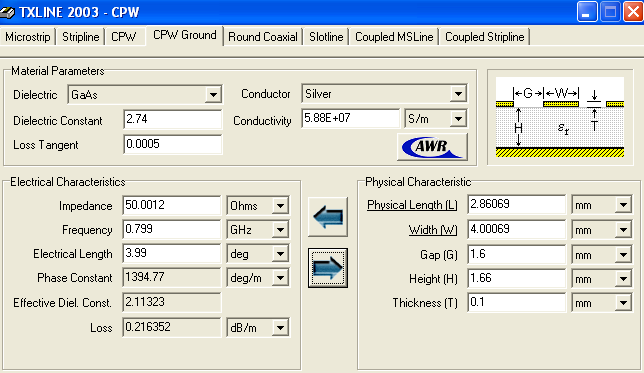Screen dimensions: 644x373
Task: Click the Phase Constant value 1394.77
Action: point(171,277)
